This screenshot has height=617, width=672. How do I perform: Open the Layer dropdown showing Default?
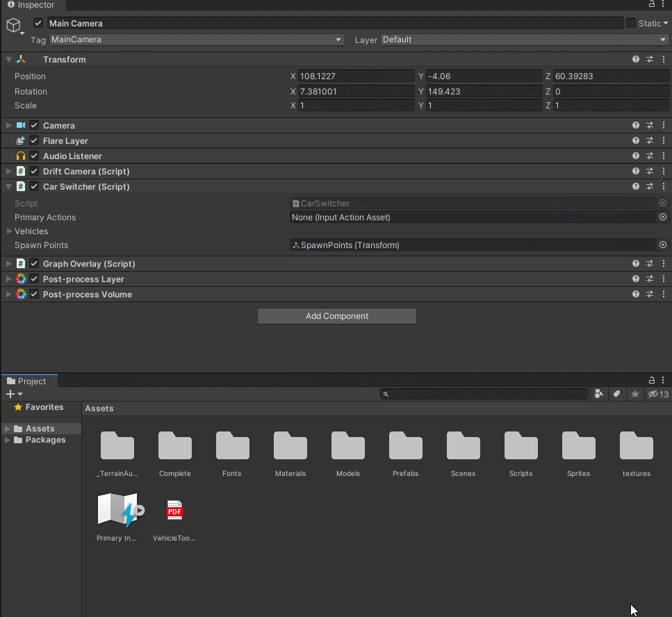[524, 40]
